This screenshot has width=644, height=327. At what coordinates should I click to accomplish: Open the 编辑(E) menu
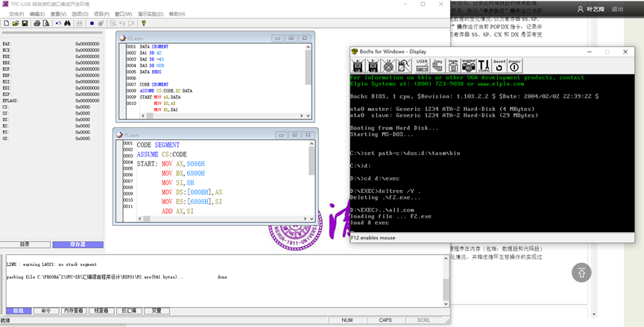[x=37, y=14]
